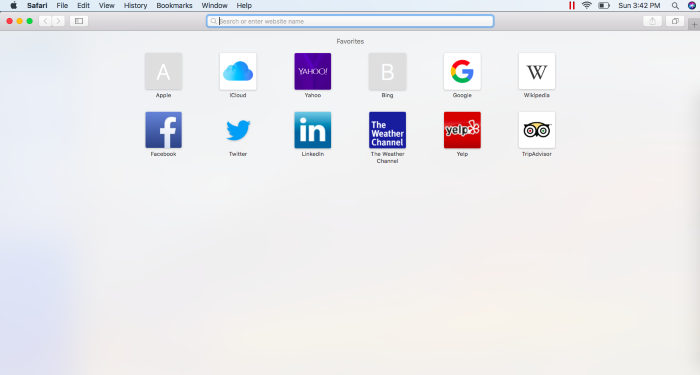Toggle the Safari sidebar button
The width and height of the screenshot is (700, 375).
(79, 21)
